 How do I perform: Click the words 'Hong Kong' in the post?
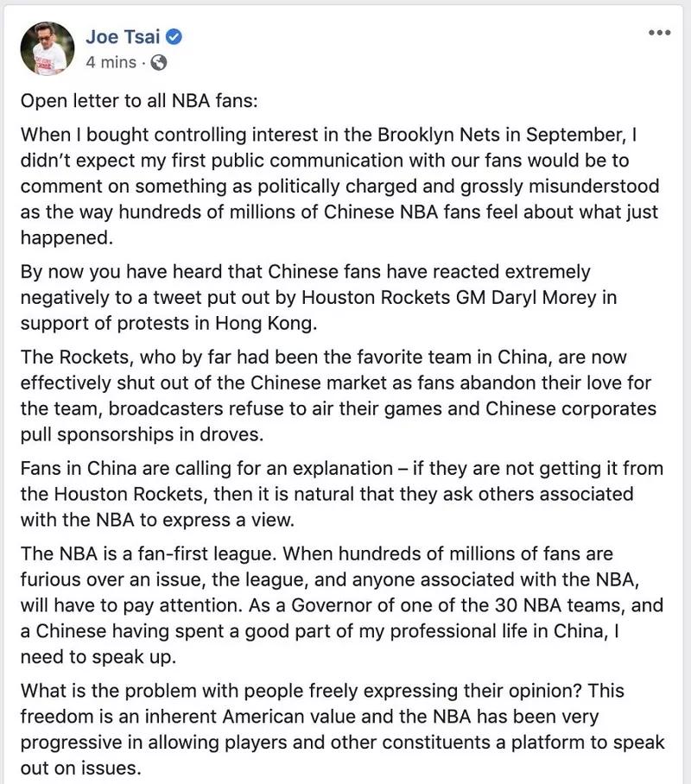point(266,324)
